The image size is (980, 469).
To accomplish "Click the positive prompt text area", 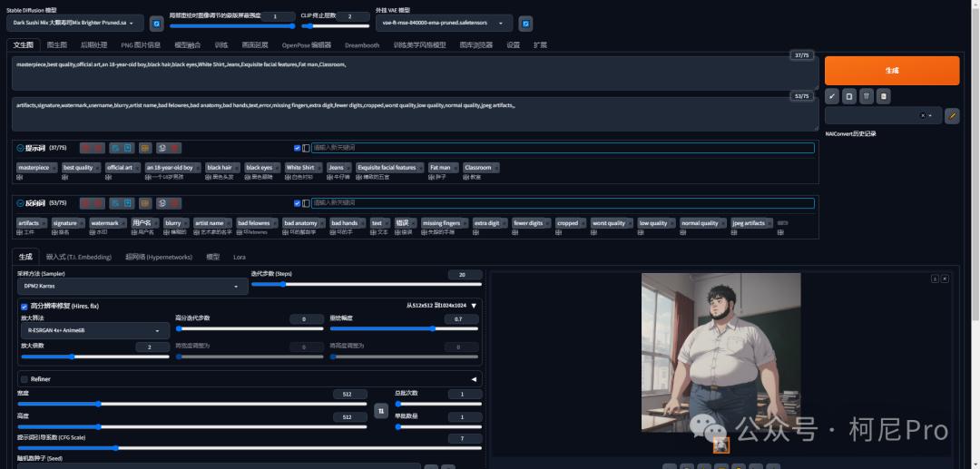I will 416,73.
